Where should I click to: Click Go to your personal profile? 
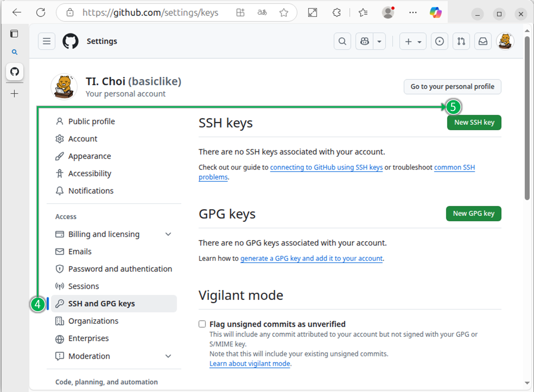[452, 86]
